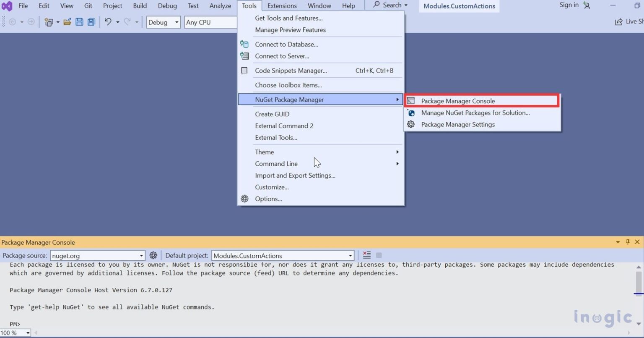Image resolution: width=644 pixels, height=338 pixels.
Task: Create a new project using the toolbar icon
Action: point(49,21)
